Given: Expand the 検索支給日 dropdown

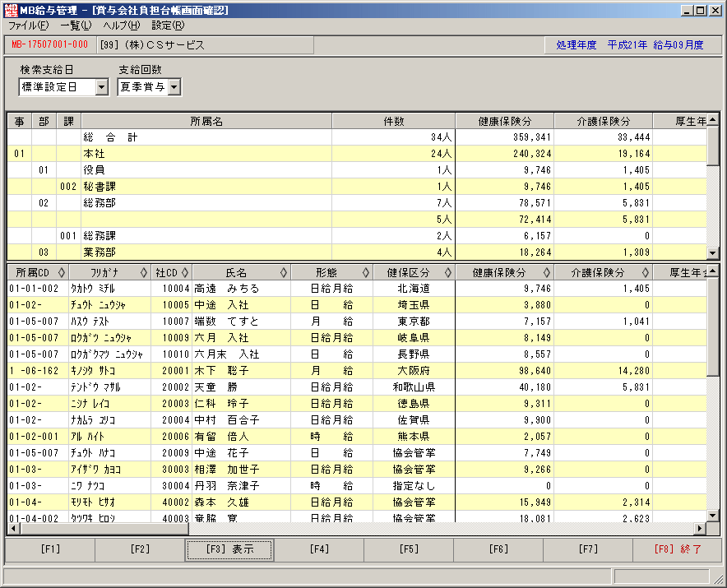Looking at the screenshot, I should (x=101, y=87).
